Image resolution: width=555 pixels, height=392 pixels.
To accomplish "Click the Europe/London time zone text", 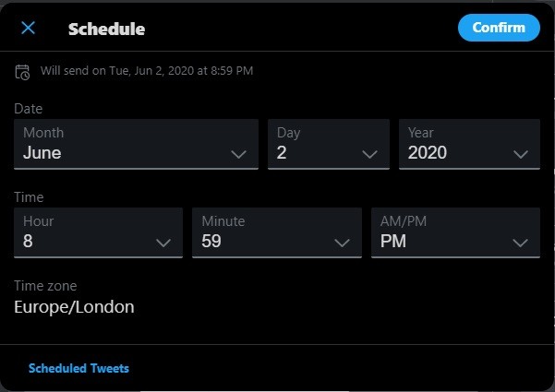I will pyautogui.click(x=74, y=307).
